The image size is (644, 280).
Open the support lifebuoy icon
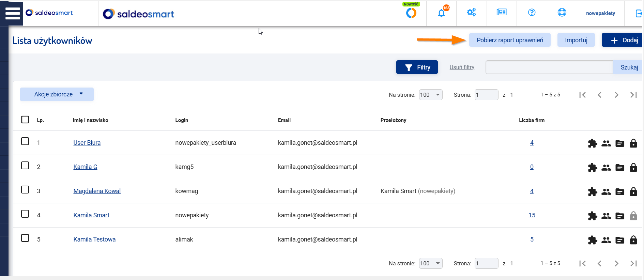point(562,13)
